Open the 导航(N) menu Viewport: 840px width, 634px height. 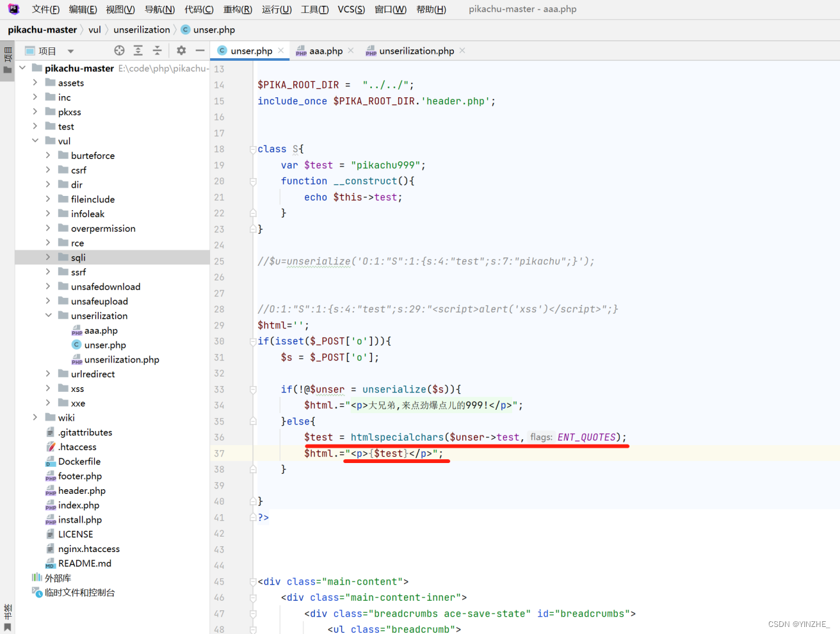point(159,10)
